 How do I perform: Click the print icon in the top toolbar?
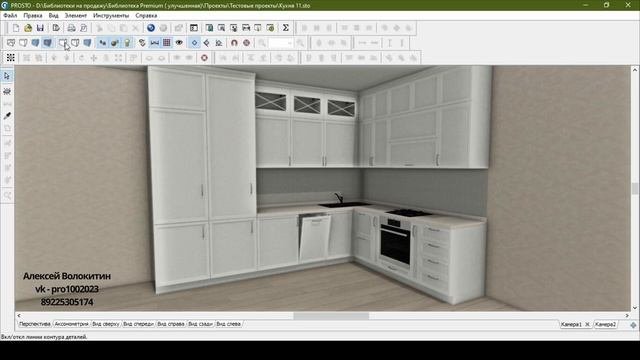coord(71,28)
